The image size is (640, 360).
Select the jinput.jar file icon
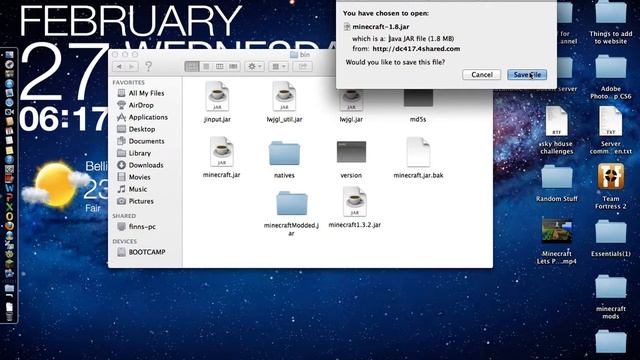click(217, 96)
